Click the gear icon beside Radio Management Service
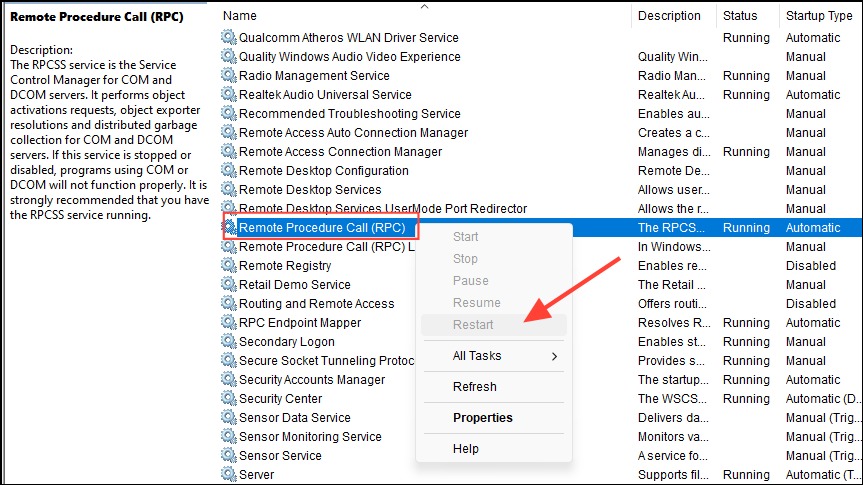 point(229,75)
